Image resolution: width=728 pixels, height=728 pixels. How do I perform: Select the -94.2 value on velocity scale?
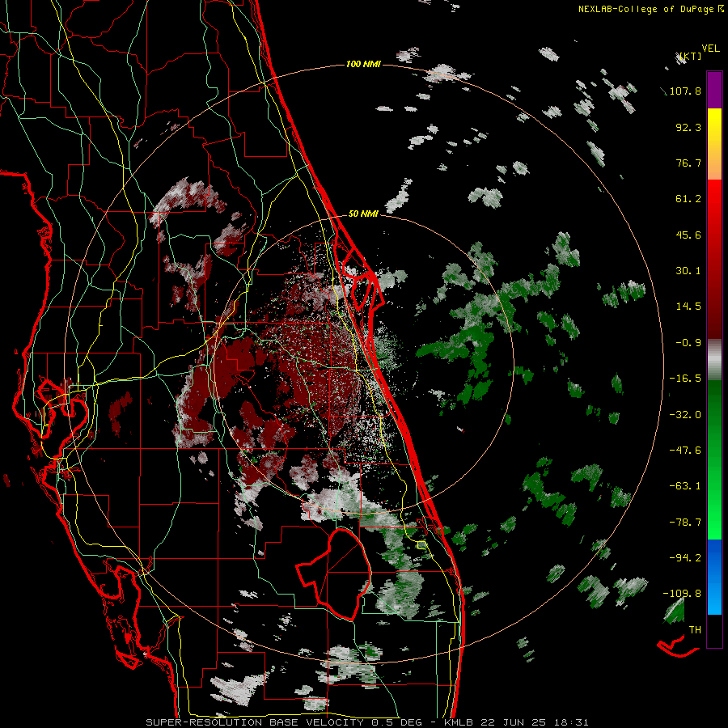click(685, 557)
